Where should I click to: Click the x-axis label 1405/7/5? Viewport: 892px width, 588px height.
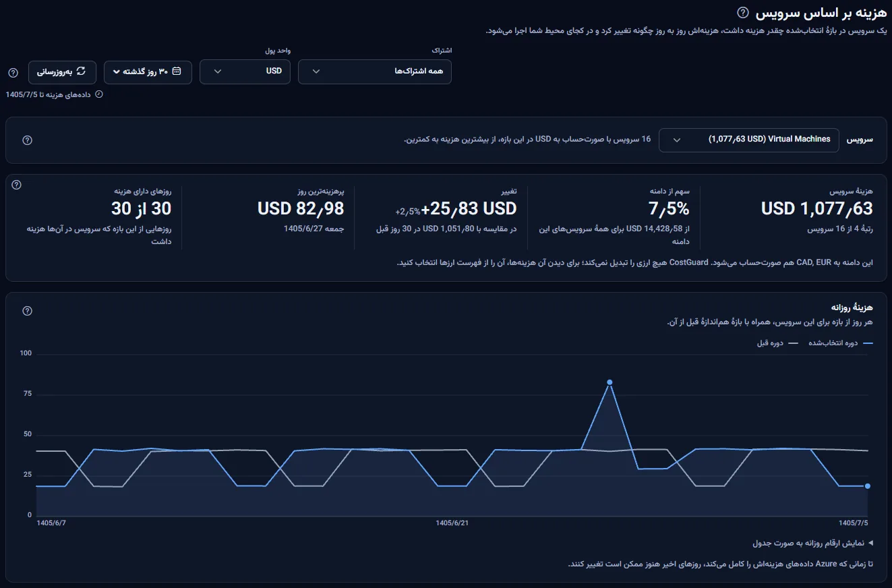[854, 523]
